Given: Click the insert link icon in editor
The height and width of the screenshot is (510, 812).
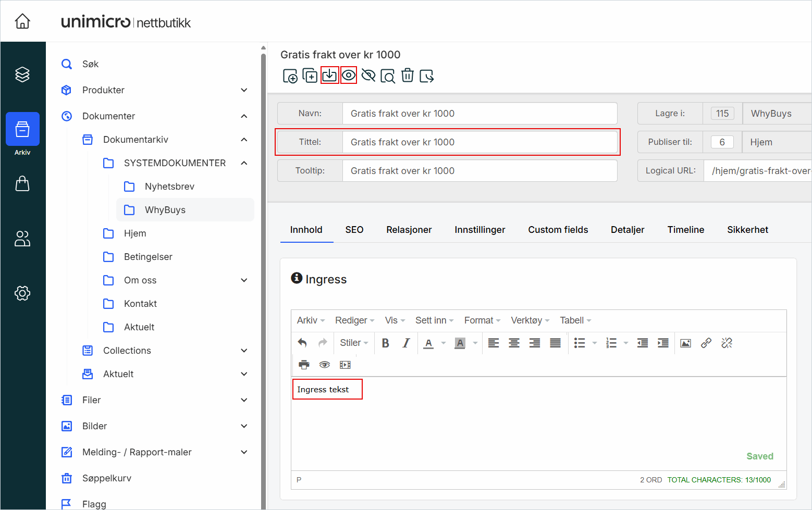Looking at the screenshot, I should (x=706, y=343).
